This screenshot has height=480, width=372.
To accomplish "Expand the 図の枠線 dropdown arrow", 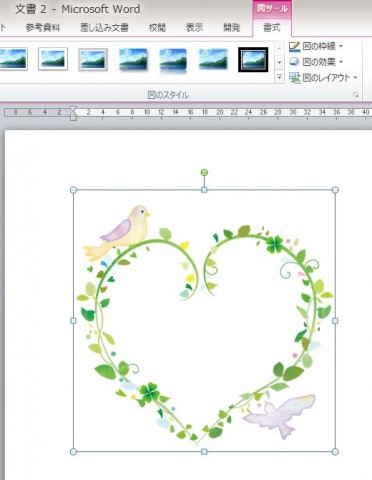I will coord(341,46).
